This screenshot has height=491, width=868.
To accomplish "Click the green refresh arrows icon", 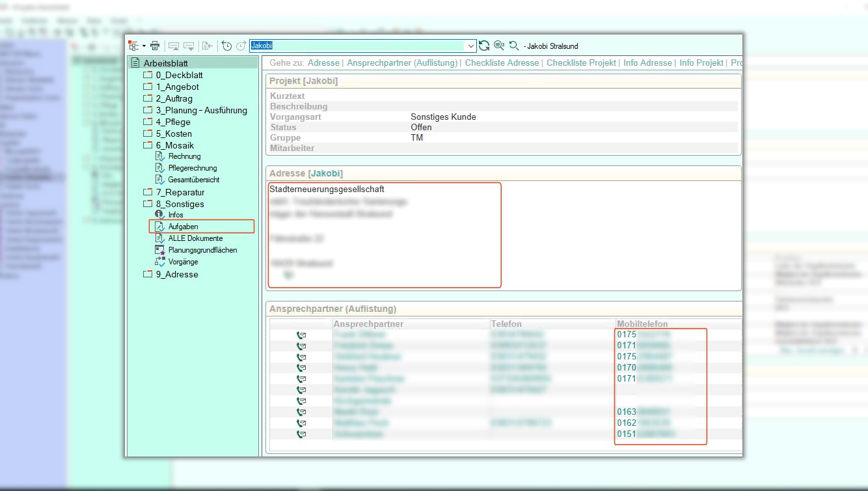I will pos(484,46).
